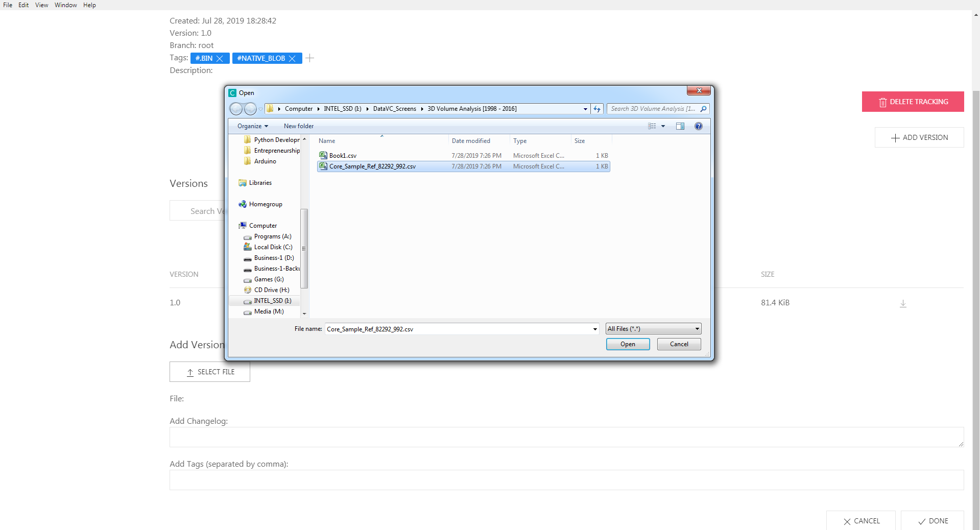The height and width of the screenshot is (530, 980).
Task: Click the page CANCEL button
Action: (x=861, y=521)
